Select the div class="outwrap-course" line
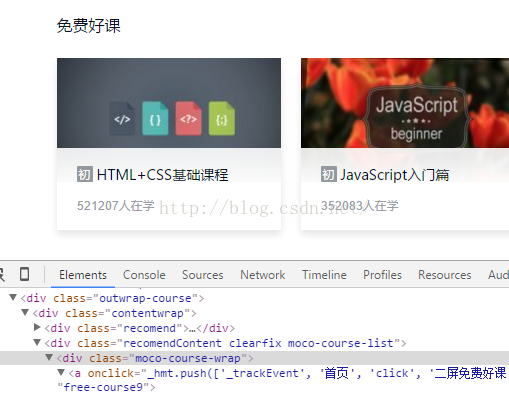 (112, 298)
